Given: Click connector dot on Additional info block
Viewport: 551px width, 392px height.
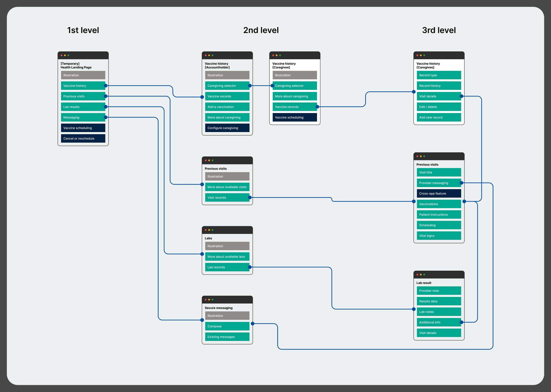Looking at the screenshot, I should (461, 322).
